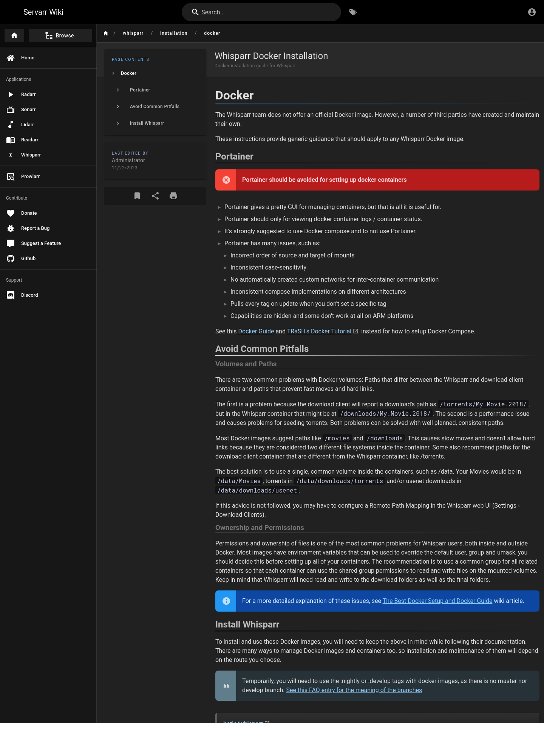Click chevron beside Avoid Common Pitfalls entry
The height and width of the screenshot is (756, 544).
pos(118,107)
